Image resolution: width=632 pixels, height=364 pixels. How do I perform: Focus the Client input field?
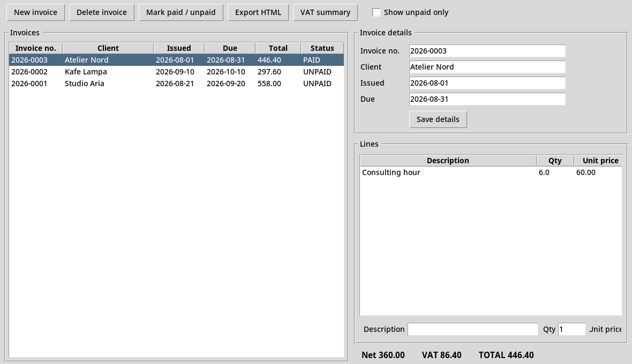[487, 67]
